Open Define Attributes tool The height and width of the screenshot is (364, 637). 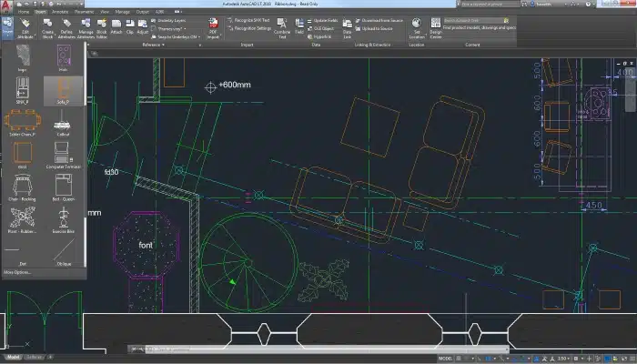(66, 28)
